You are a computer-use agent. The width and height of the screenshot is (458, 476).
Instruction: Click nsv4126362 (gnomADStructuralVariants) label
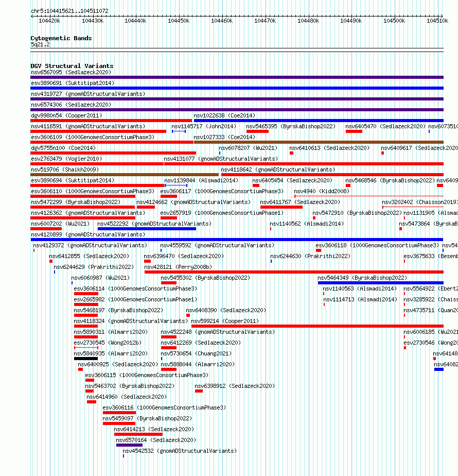click(x=88, y=213)
